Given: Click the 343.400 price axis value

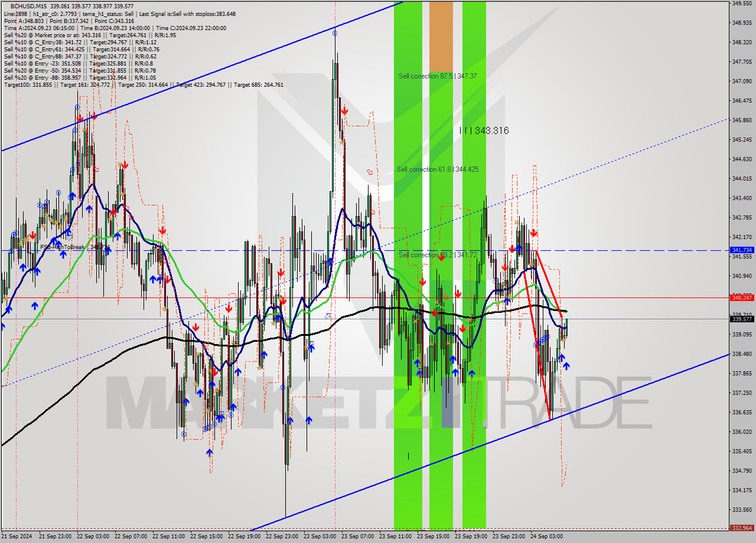Looking at the screenshot, I should point(742,198).
